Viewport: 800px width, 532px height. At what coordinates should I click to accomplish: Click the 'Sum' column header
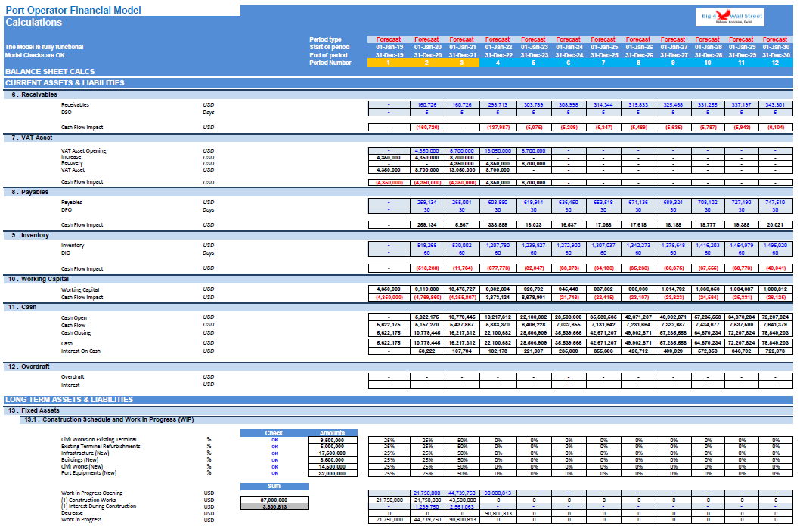pyautogui.click(x=274, y=487)
